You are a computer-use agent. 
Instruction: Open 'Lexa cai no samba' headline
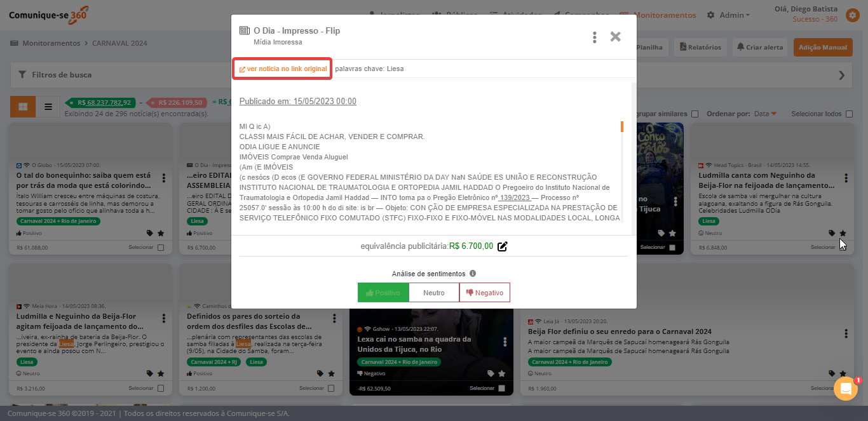coord(414,344)
